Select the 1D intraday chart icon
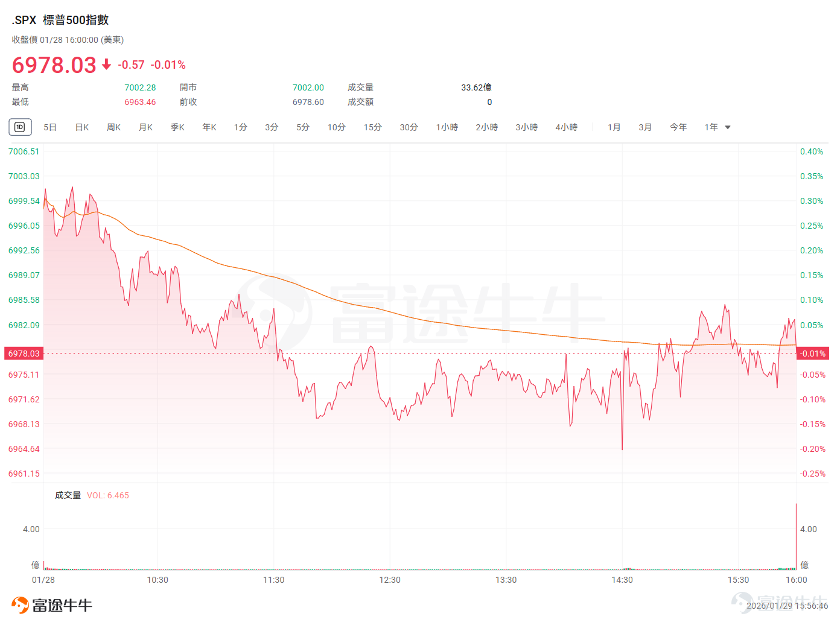The width and height of the screenshot is (840, 625). click(20, 127)
